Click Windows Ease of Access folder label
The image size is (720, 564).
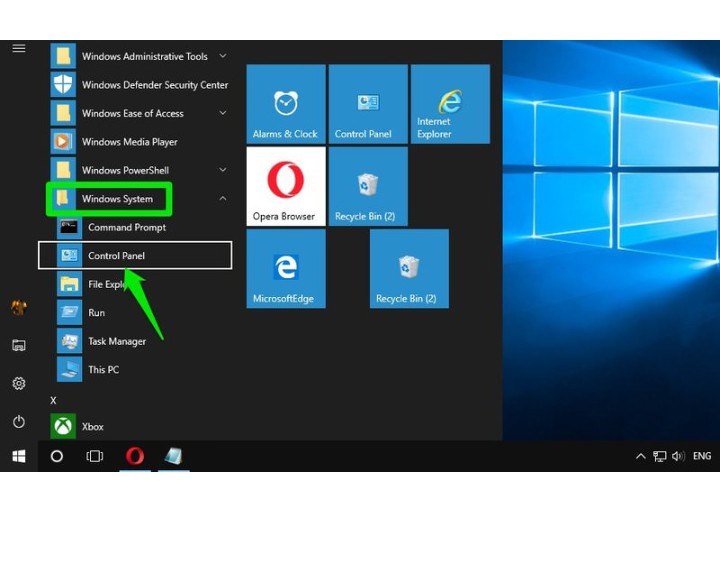click(x=133, y=113)
